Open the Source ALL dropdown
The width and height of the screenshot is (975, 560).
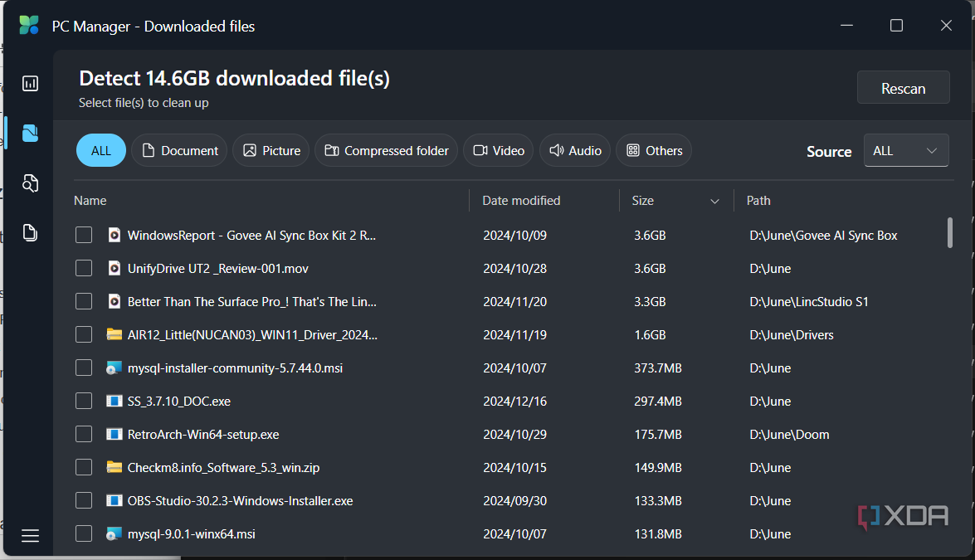(x=906, y=150)
